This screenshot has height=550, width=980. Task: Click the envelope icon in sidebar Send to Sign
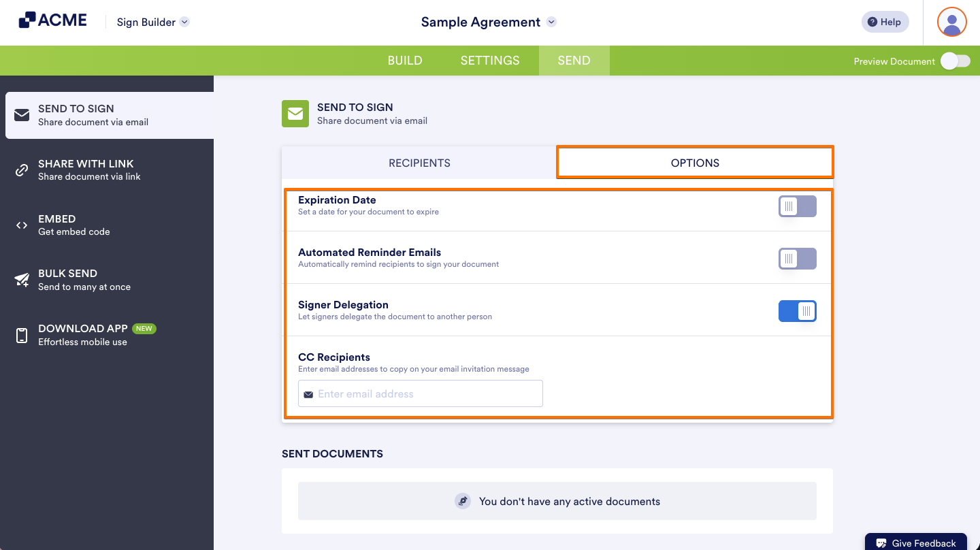(22, 115)
